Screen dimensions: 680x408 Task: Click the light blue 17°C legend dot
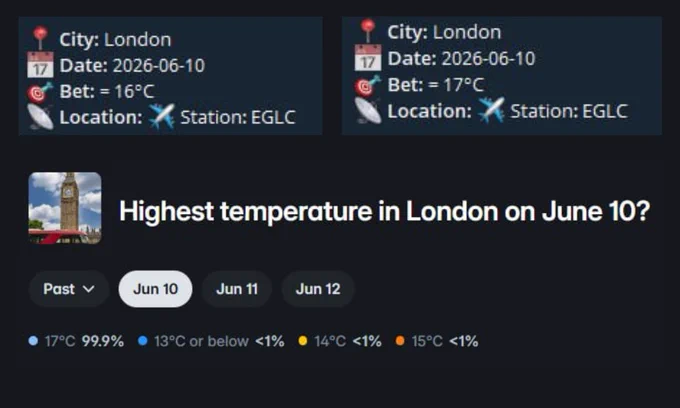click(x=33, y=341)
